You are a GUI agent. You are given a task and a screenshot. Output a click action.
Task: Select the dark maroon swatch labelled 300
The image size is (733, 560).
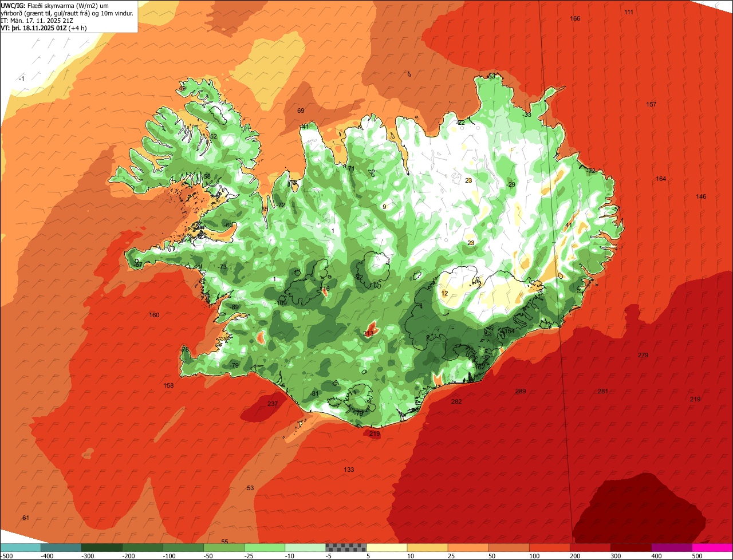631,547
